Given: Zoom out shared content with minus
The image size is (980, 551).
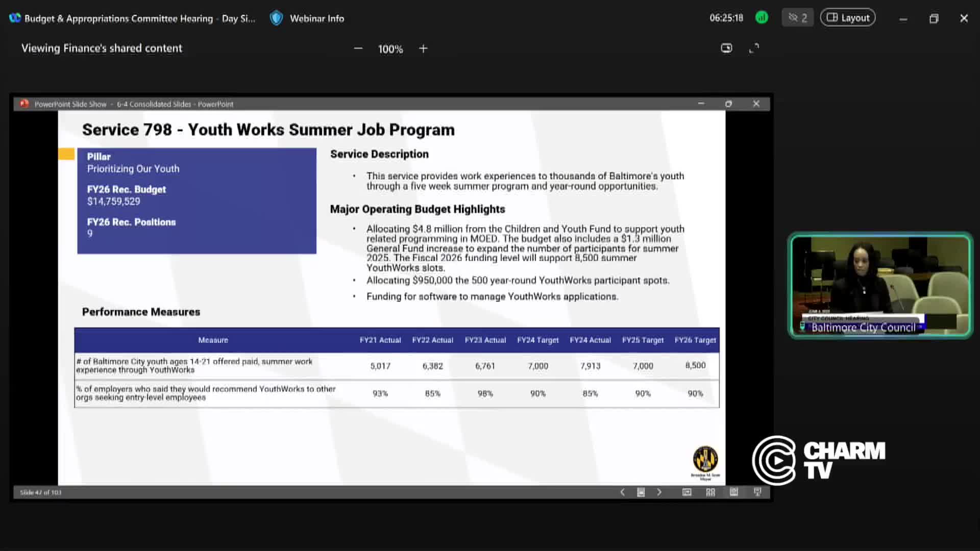Looking at the screenshot, I should point(358,48).
